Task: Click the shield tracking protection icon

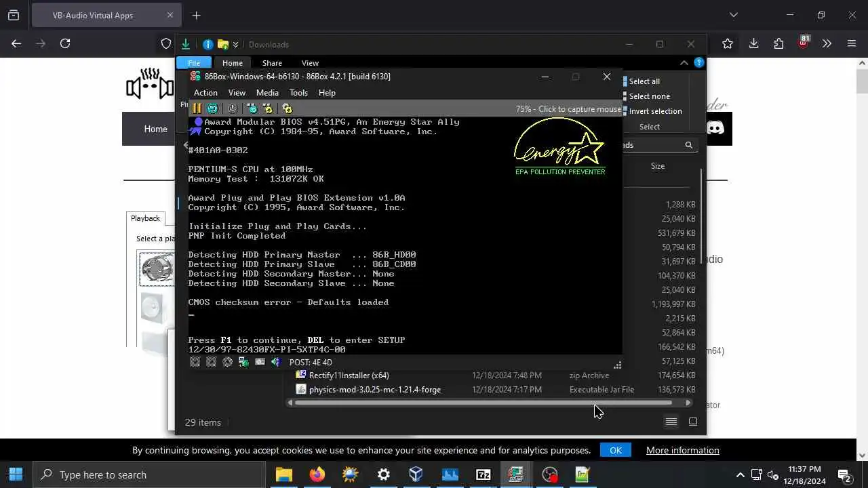Action: (166, 43)
